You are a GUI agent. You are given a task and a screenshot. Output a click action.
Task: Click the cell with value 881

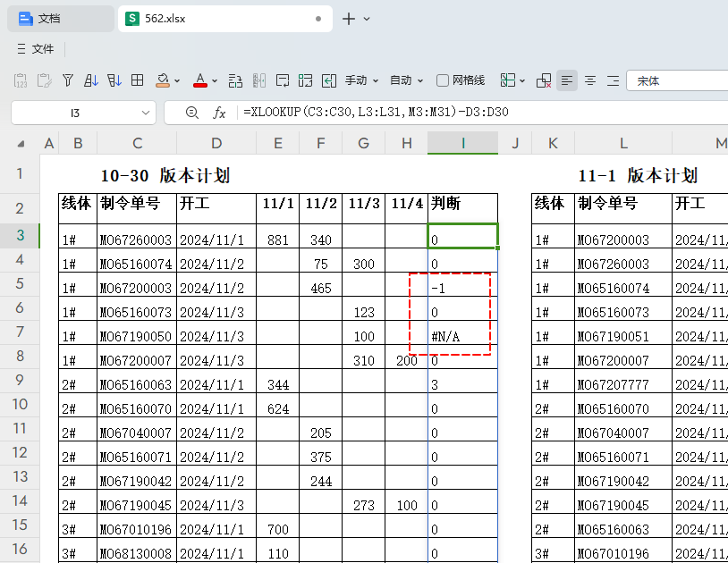point(277,236)
